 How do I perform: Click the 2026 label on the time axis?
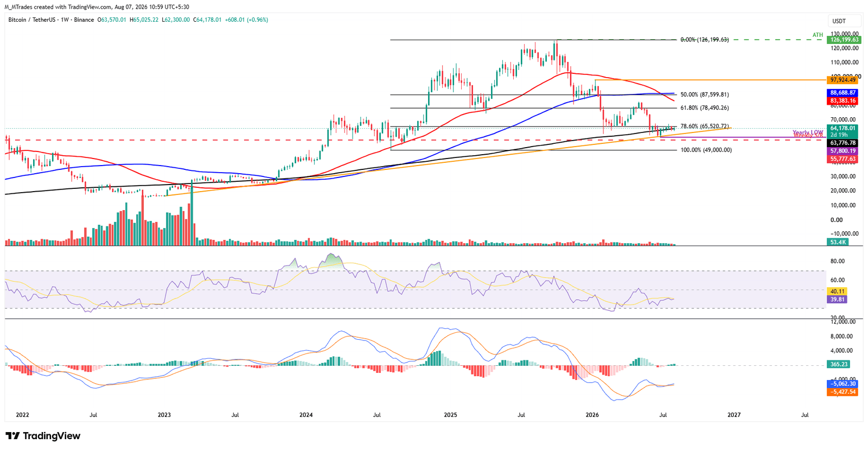coord(592,415)
